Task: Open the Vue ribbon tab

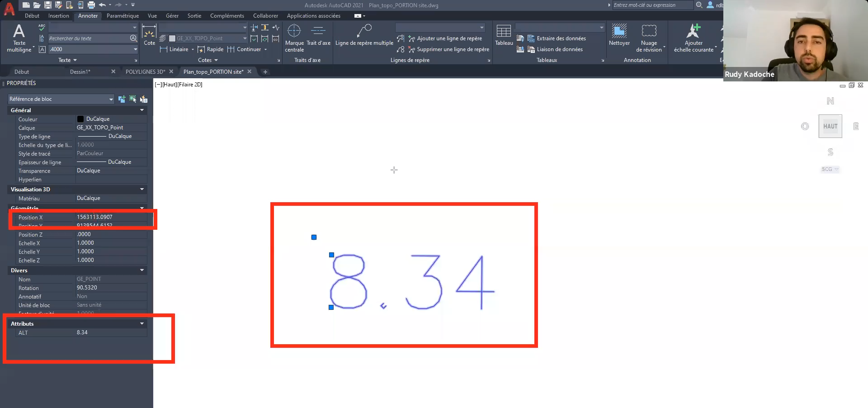Action: point(152,16)
